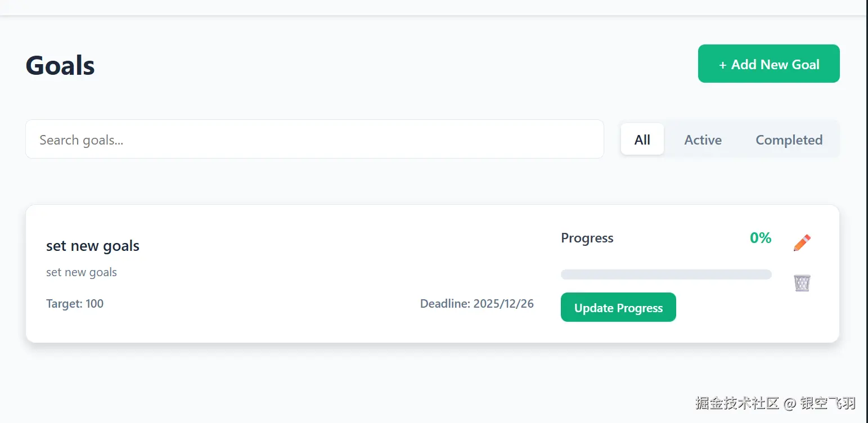Image resolution: width=868 pixels, height=423 pixels.
Task: Focus the Search goals input field
Action: [314, 139]
